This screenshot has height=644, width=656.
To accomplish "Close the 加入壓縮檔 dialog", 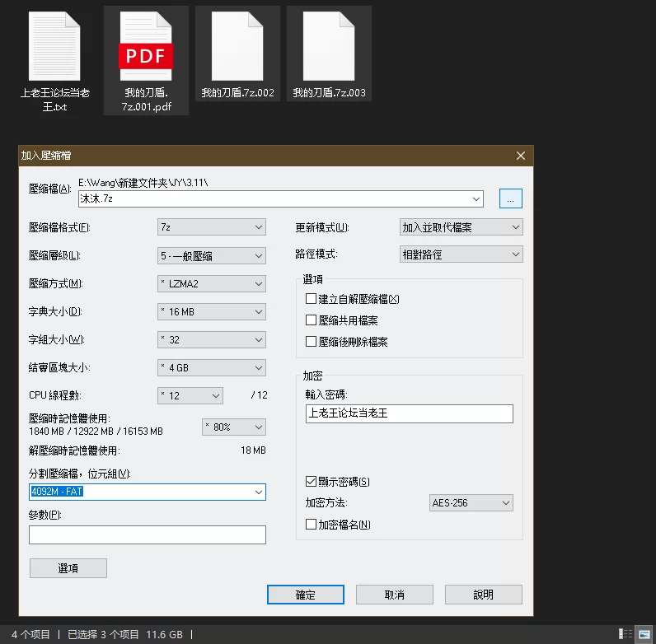I will (x=520, y=156).
